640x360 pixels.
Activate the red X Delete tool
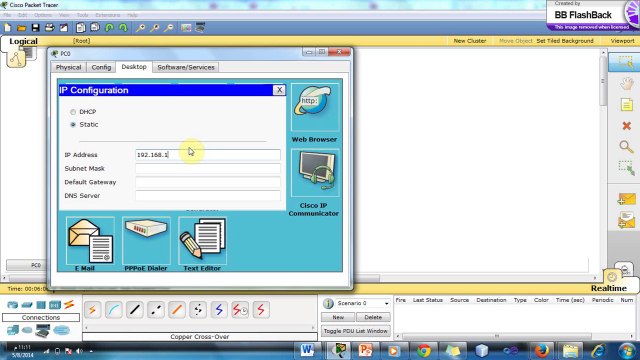coord(627,126)
